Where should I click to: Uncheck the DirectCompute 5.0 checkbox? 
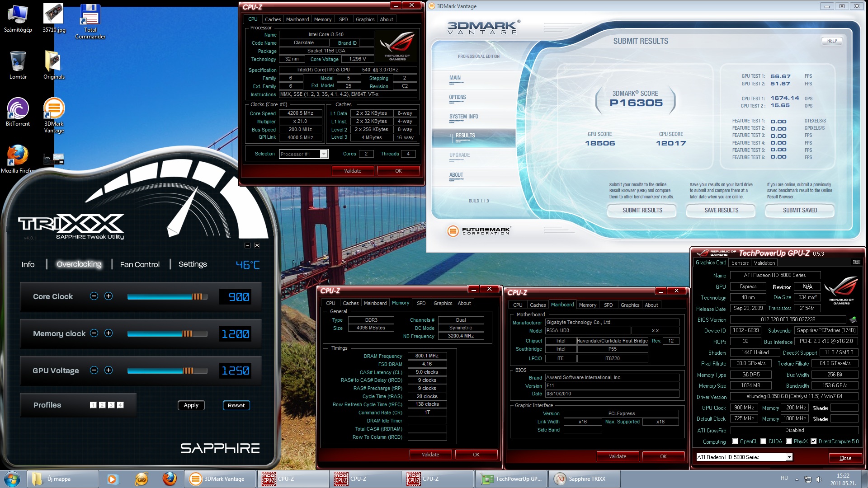(814, 441)
